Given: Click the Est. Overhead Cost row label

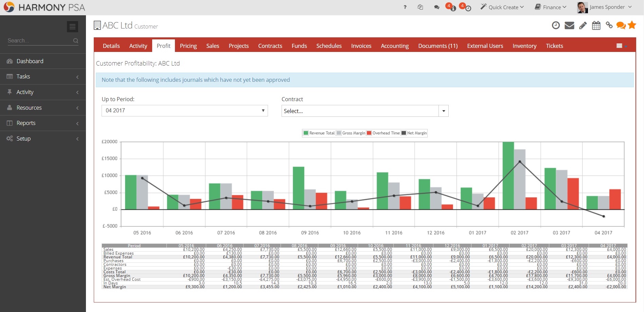Looking at the screenshot, I should click(122, 279).
